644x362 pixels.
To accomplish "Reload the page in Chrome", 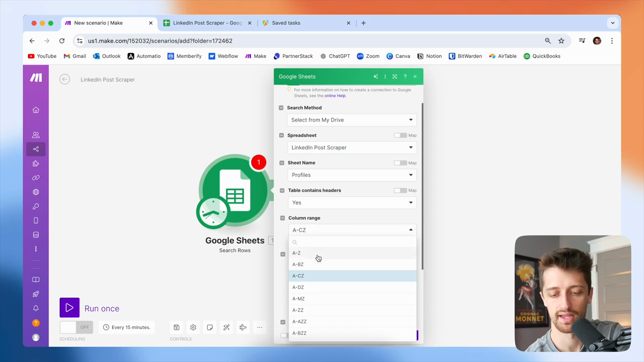I will 62,41.
